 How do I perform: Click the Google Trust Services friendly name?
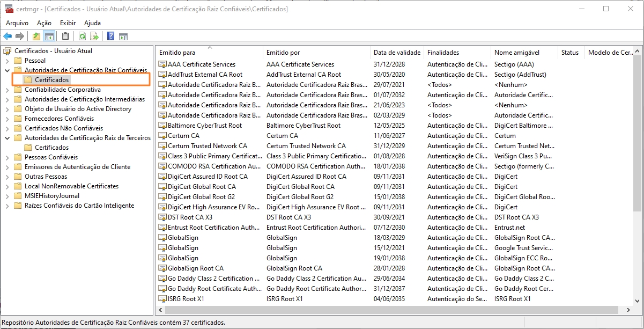(523, 248)
